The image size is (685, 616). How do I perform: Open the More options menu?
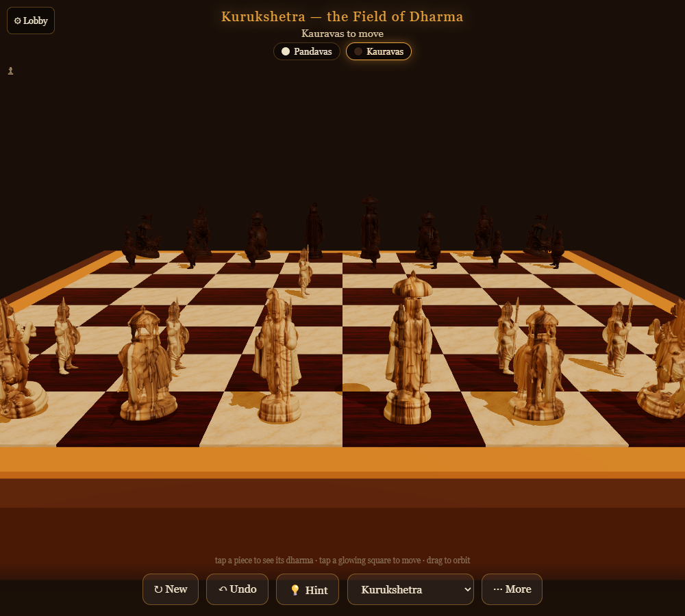512,589
